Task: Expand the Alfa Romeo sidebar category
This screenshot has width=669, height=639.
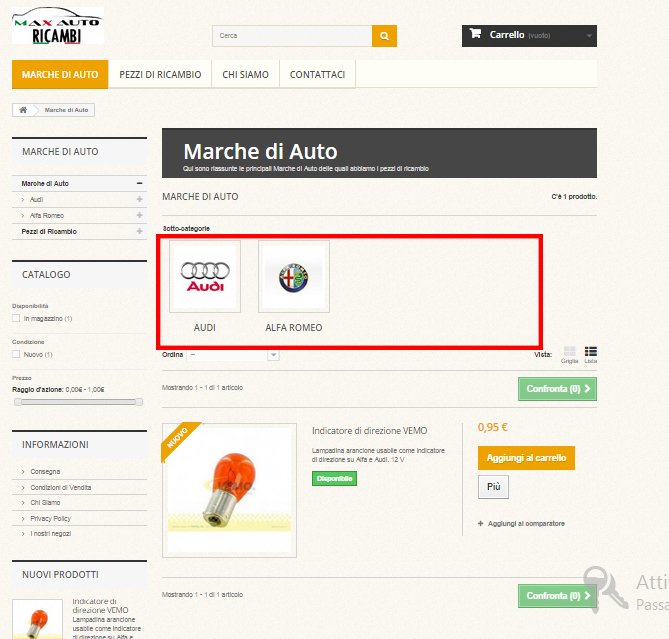Action: (140, 215)
